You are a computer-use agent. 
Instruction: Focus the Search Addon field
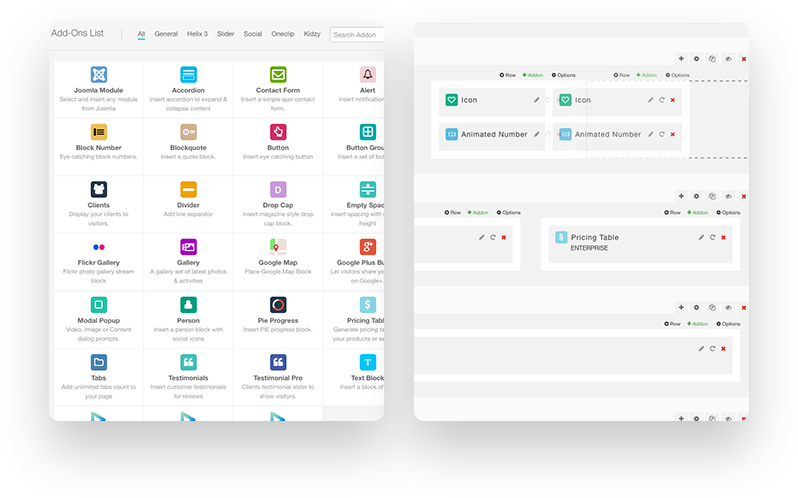click(357, 35)
